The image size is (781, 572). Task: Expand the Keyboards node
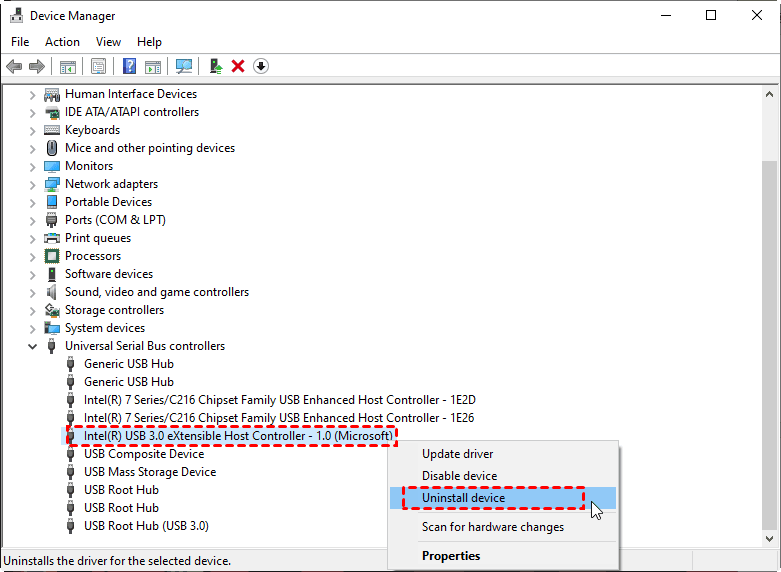[32, 131]
